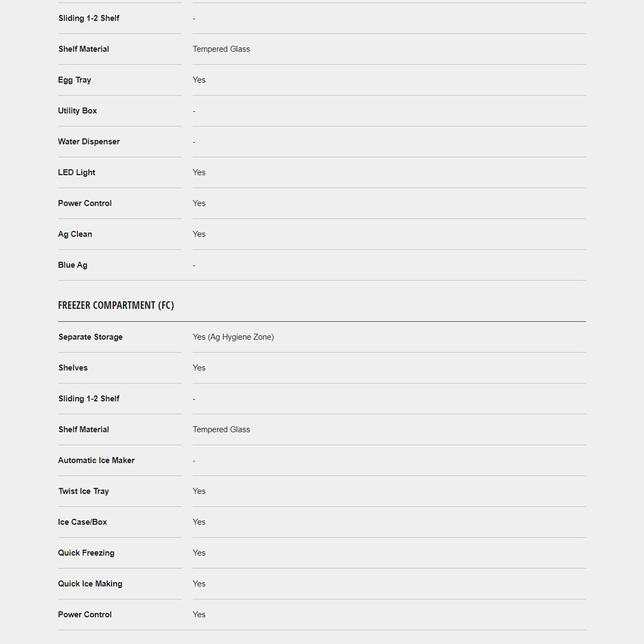The image size is (644, 644).
Task: Click the Twist Ice Tray label
Action: (x=83, y=491)
